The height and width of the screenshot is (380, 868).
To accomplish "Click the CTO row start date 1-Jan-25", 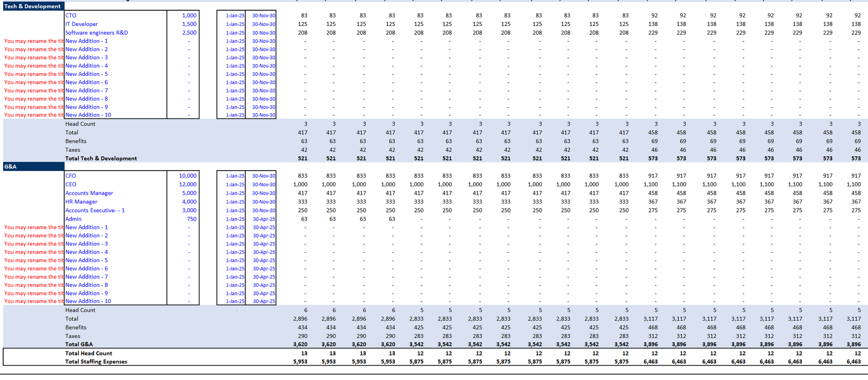I will click(235, 16).
